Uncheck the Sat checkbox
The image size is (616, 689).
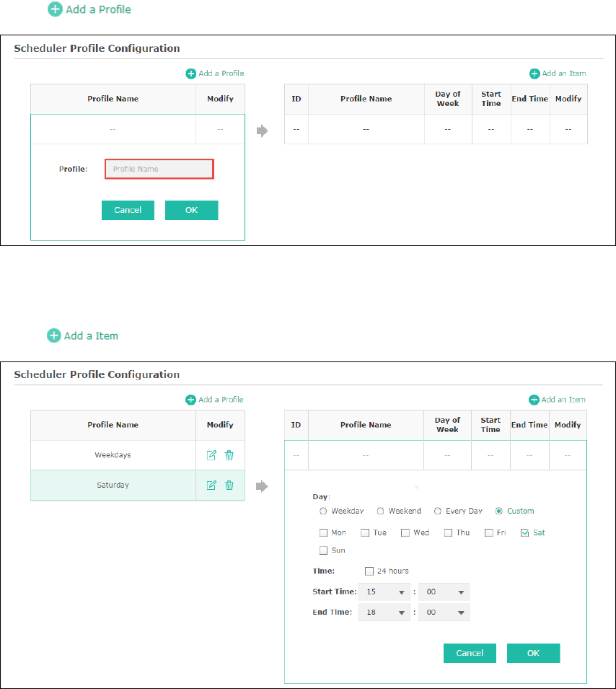tap(524, 532)
